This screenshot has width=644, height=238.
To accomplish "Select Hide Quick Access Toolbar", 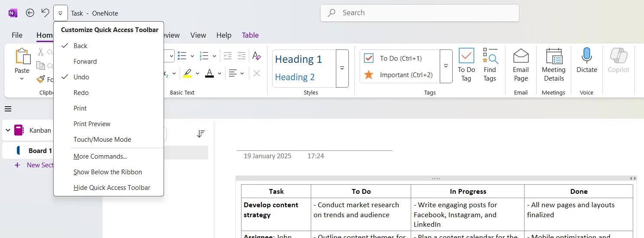I will tap(109, 188).
